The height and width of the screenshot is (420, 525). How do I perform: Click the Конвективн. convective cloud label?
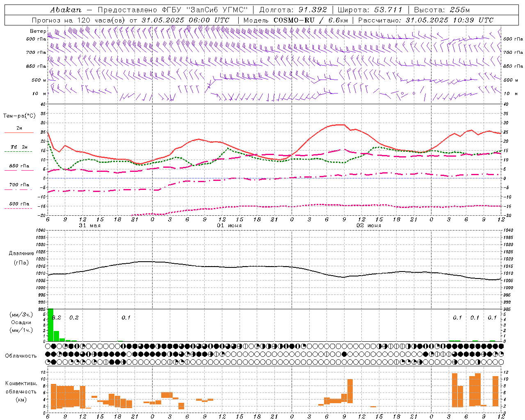[21, 383]
